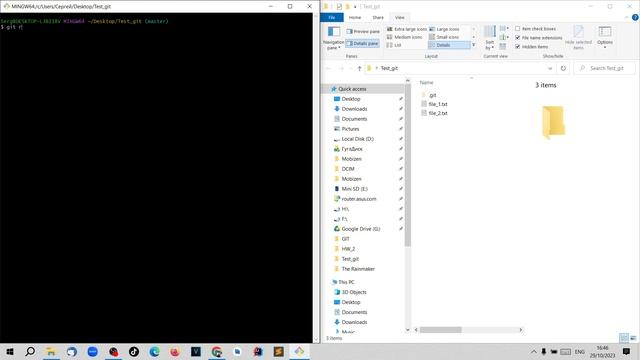
Task: Switch to details view status bar icon
Action: click(624, 338)
